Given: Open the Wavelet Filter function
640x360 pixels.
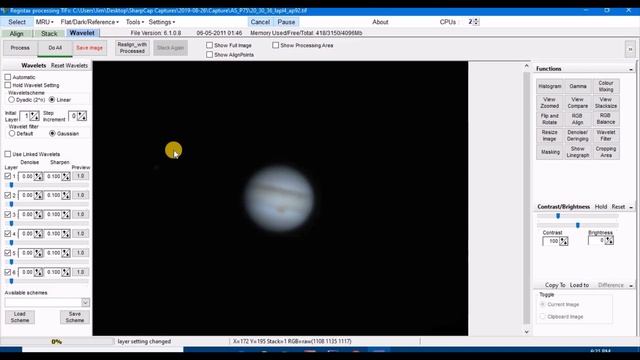Looking at the screenshot, I should [606, 136].
